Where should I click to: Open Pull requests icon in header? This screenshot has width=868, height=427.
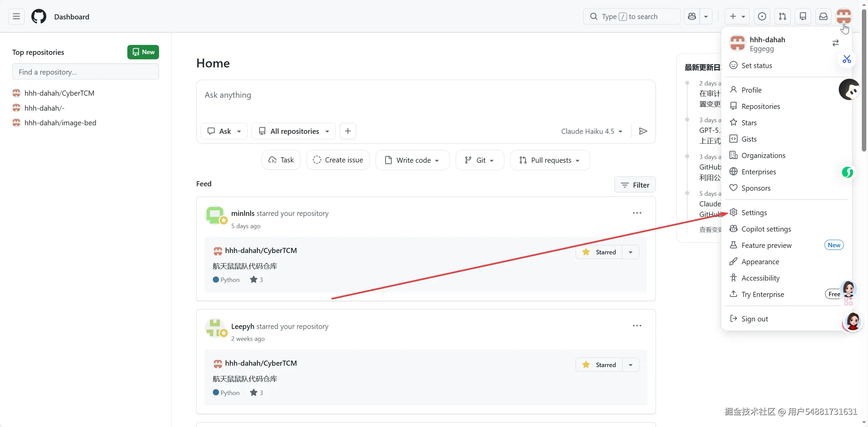coord(783,16)
